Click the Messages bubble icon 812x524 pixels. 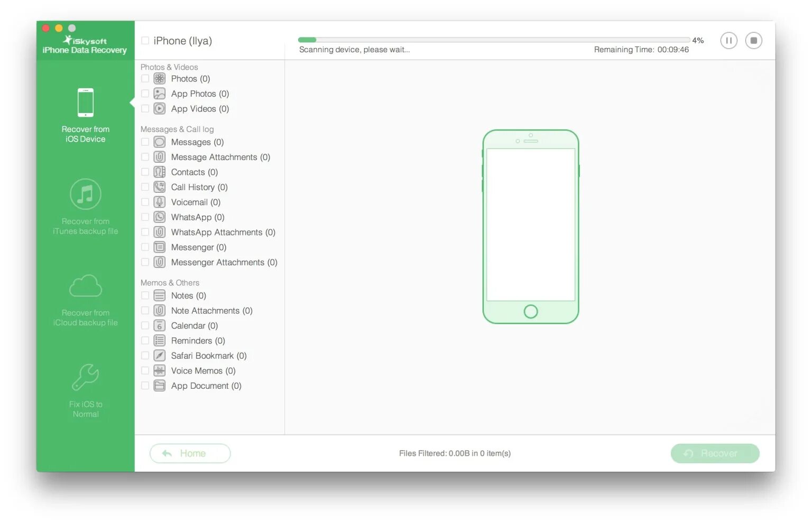point(160,142)
